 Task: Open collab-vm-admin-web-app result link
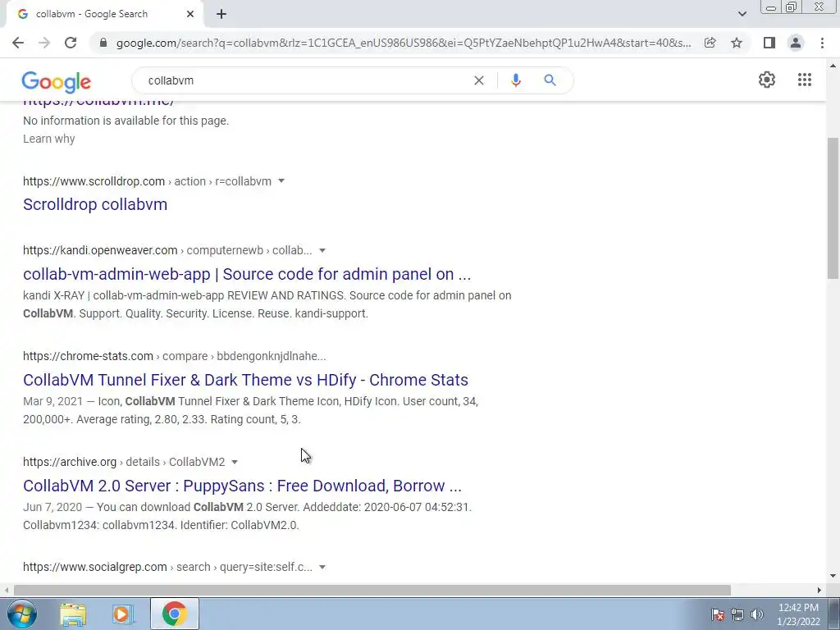coord(247,274)
